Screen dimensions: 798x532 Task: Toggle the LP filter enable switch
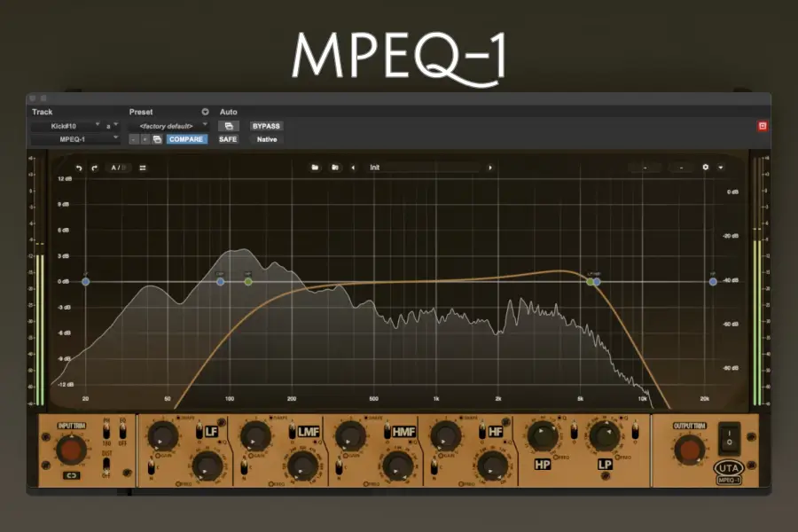635,432
